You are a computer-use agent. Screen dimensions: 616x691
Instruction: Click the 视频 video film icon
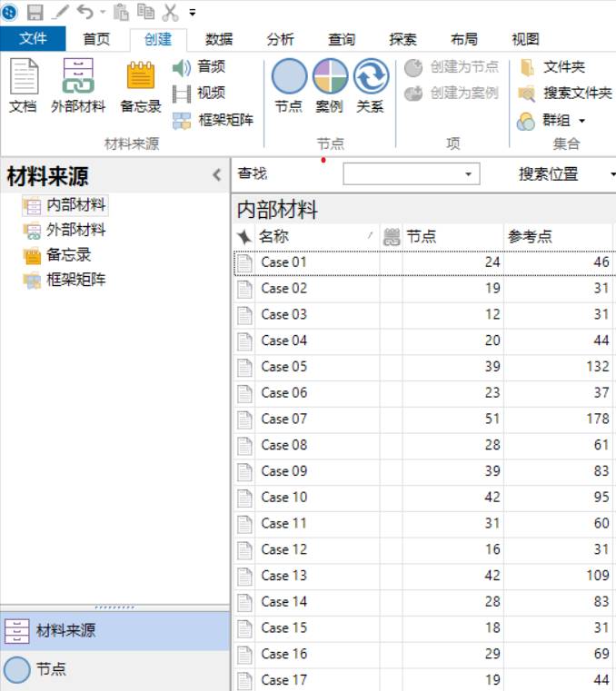182,94
